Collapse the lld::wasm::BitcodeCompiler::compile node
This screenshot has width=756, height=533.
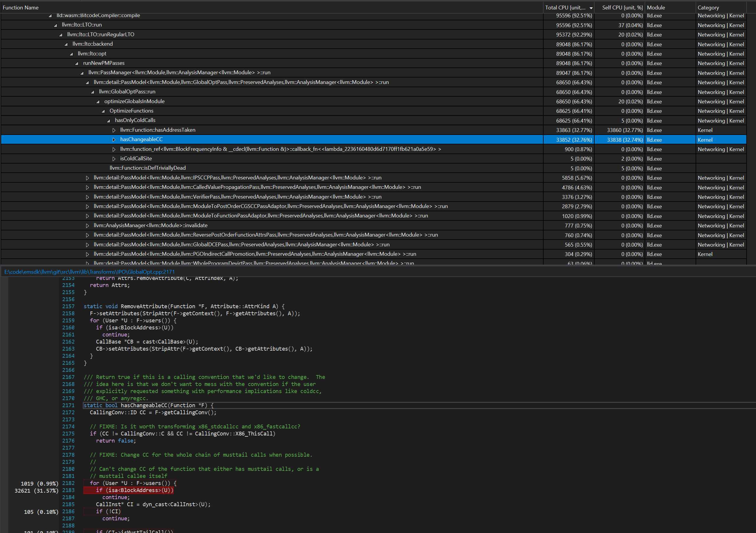click(50, 15)
